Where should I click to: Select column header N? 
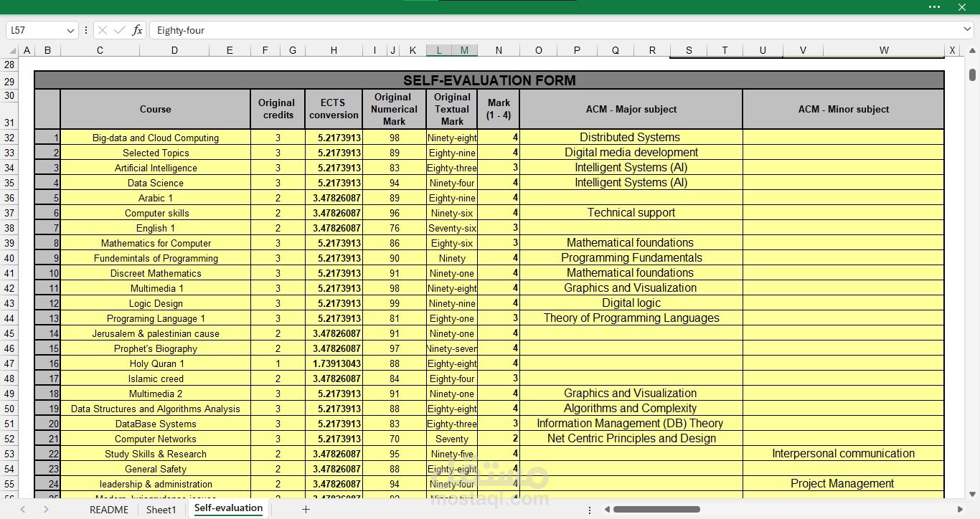[499, 50]
